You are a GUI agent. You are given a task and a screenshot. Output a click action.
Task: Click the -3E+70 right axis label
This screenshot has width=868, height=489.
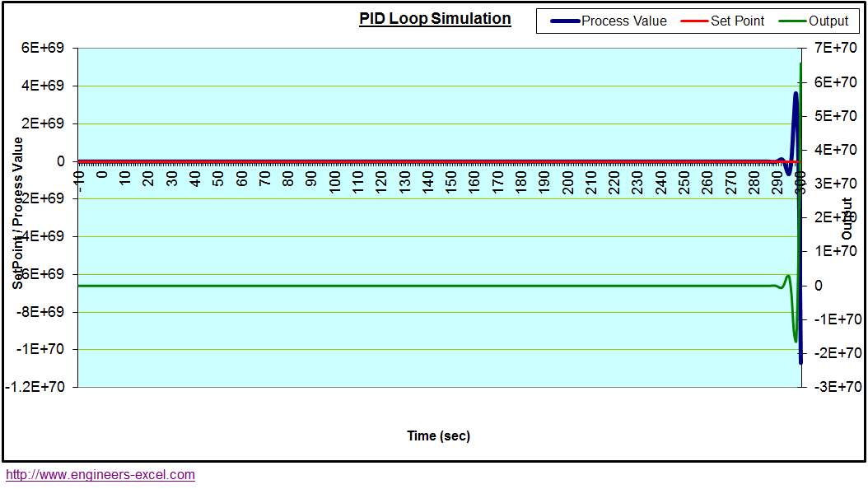(838, 387)
